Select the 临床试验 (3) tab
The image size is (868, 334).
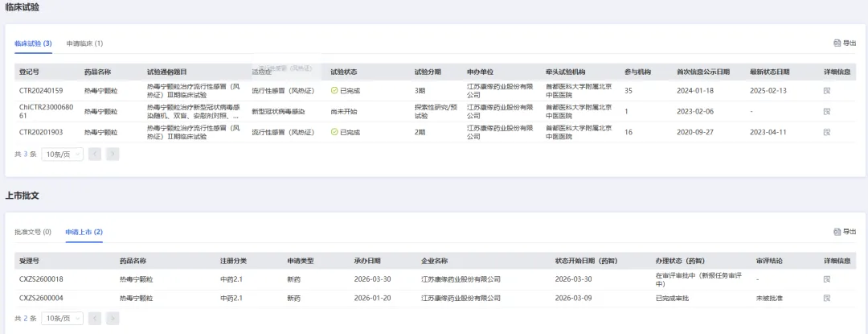pos(33,43)
